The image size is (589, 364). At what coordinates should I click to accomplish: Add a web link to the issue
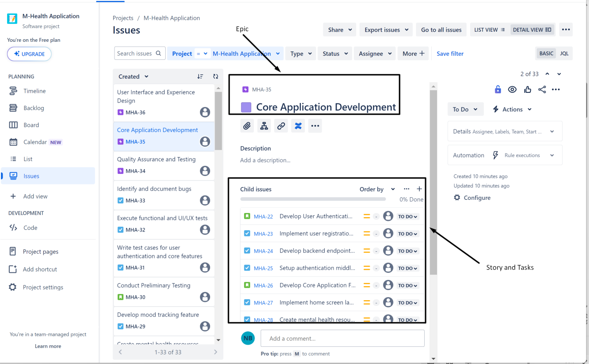pos(281,125)
